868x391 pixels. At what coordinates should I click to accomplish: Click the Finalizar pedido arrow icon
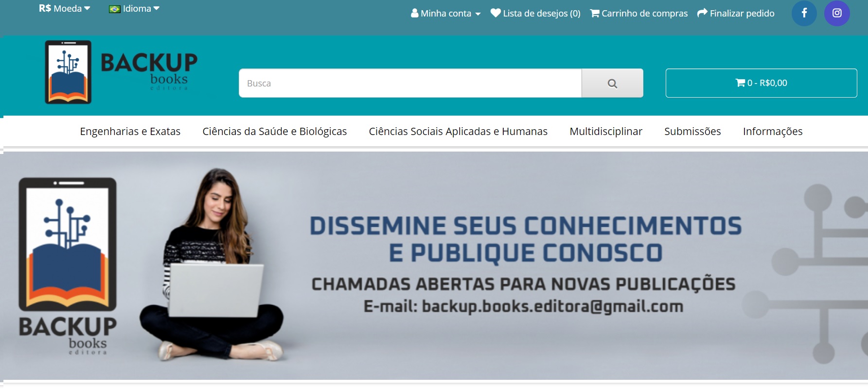coord(702,13)
